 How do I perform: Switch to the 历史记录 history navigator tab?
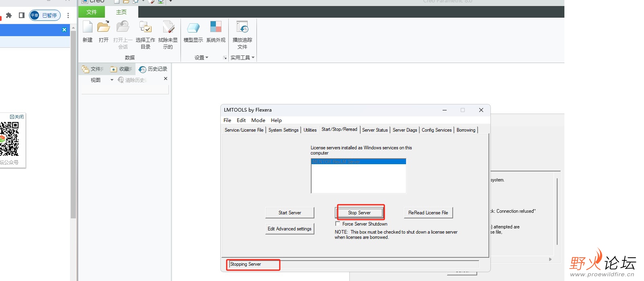(153, 69)
